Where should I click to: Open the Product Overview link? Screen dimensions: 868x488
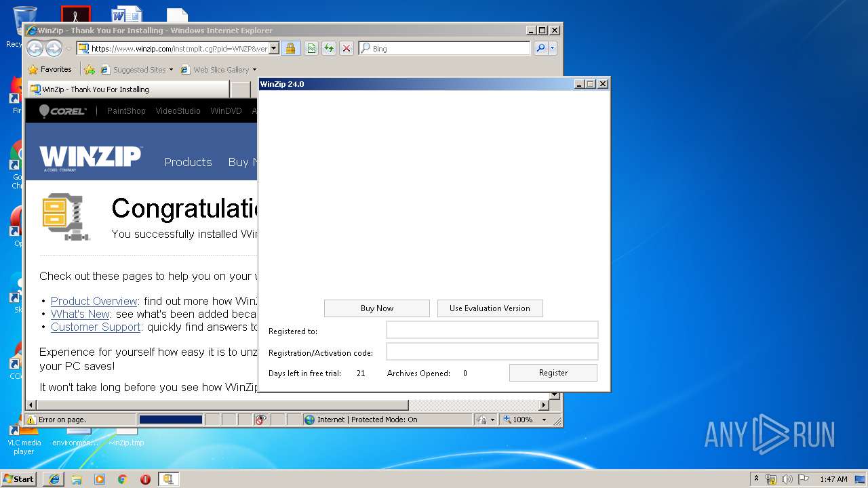point(94,301)
